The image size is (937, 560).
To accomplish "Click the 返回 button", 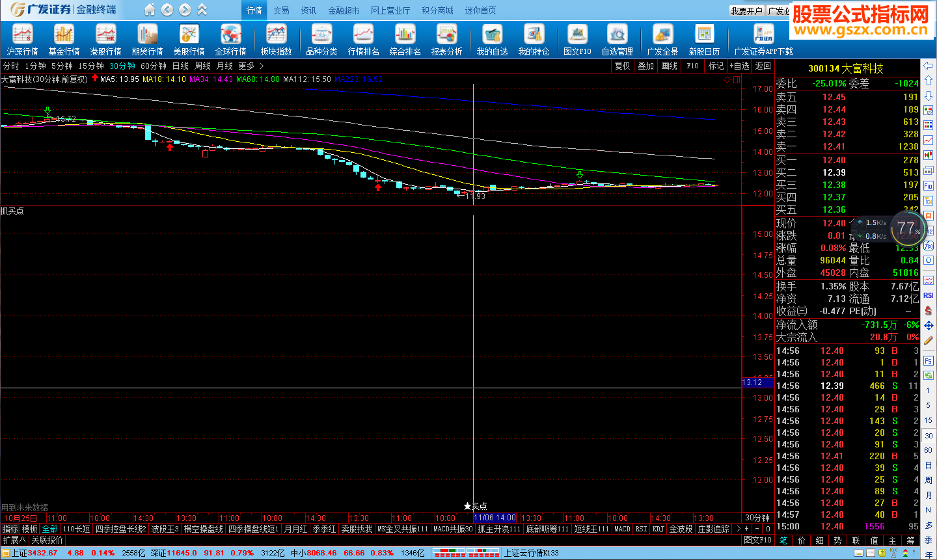I will coord(763,66).
